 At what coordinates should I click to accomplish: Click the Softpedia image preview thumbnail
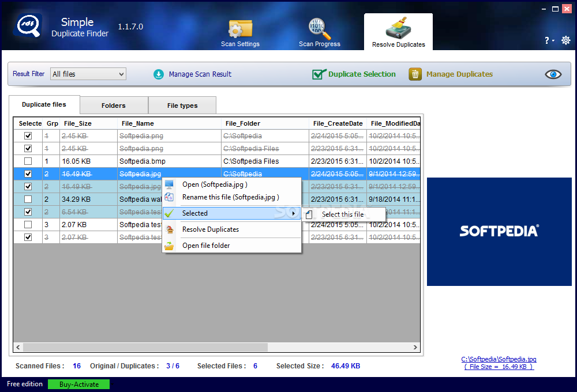coord(499,232)
